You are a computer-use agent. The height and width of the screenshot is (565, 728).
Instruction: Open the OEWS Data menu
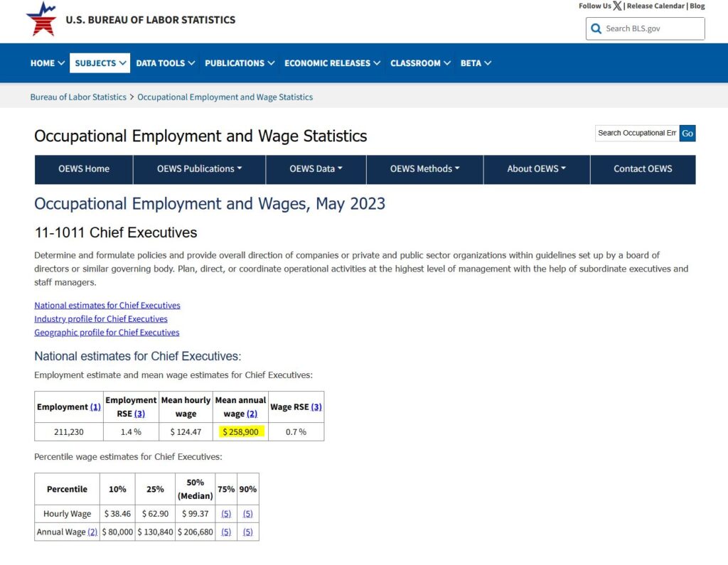coord(316,169)
